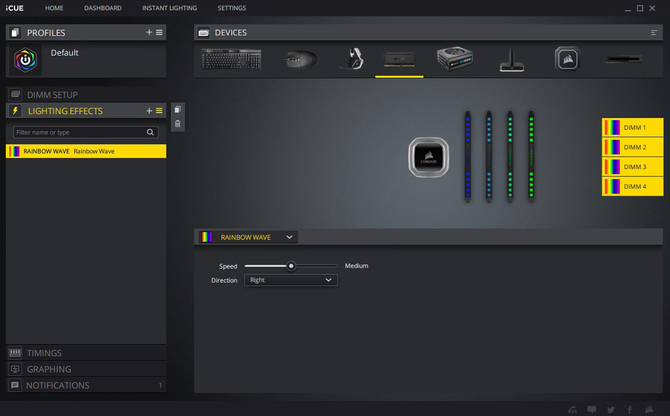Select the DIMM 3 zone button

(632, 167)
